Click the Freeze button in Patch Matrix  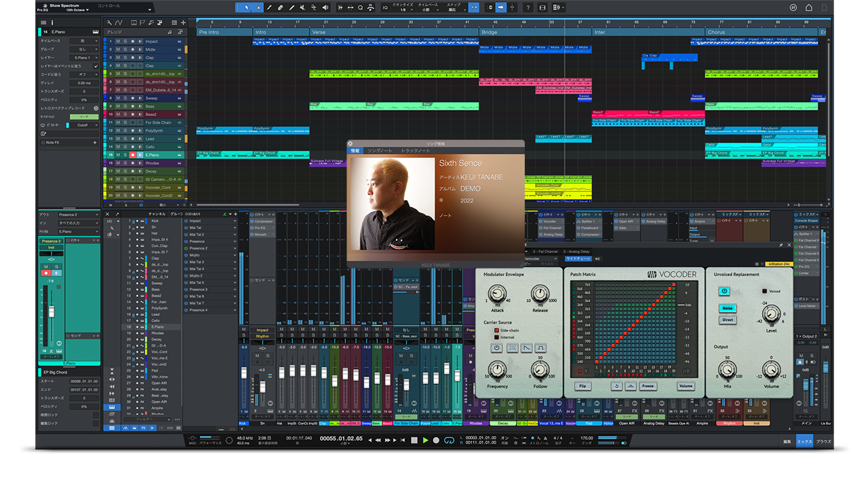[x=648, y=386]
